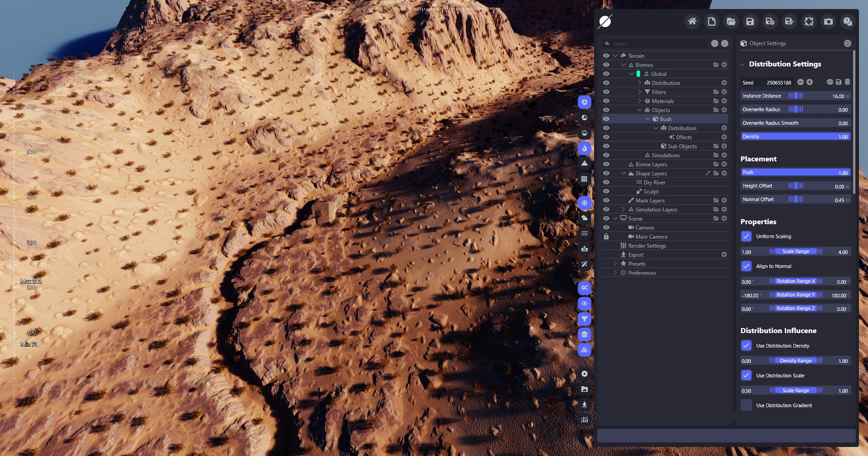Click the plus button to increase seed

[x=810, y=82]
